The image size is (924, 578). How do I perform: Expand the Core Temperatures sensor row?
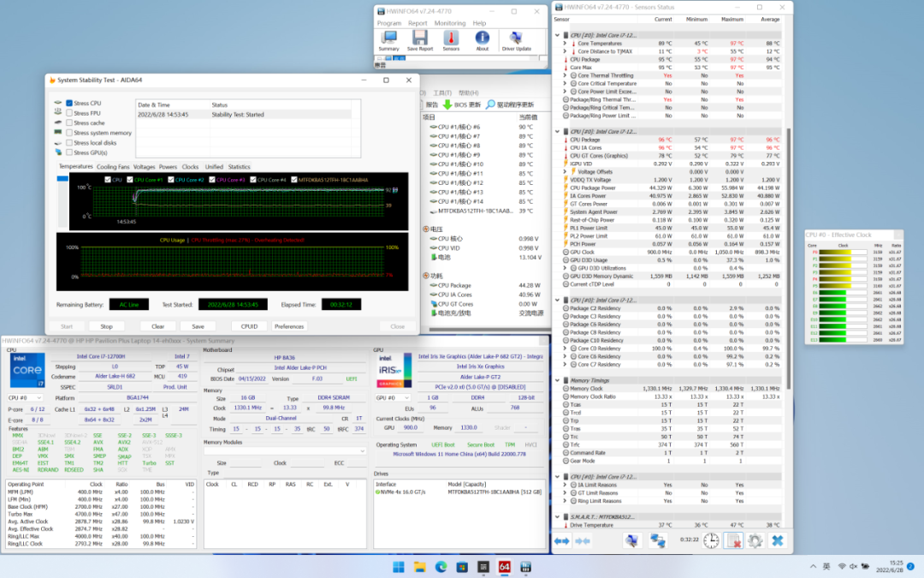564,43
